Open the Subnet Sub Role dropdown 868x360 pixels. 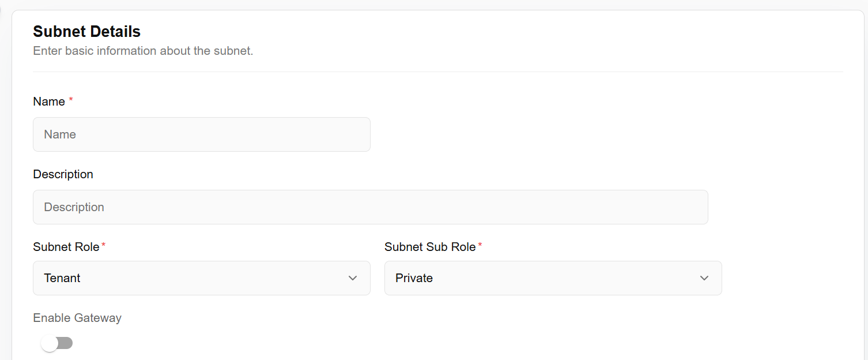tap(553, 278)
